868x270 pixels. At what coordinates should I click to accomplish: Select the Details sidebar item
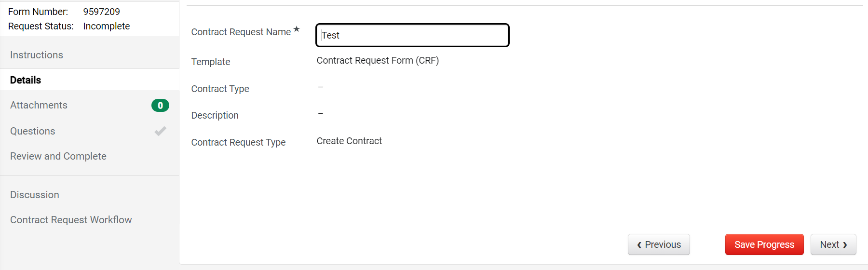[x=90, y=80]
